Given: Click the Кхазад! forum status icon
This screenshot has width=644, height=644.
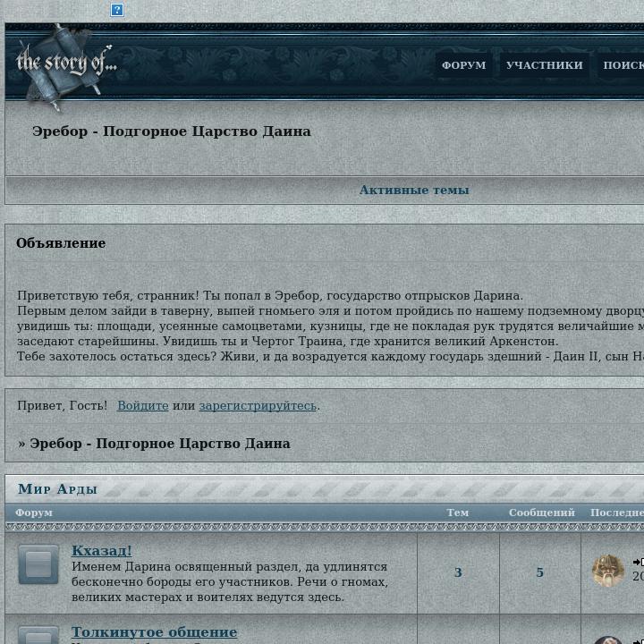Looking at the screenshot, I should [38, 564].
